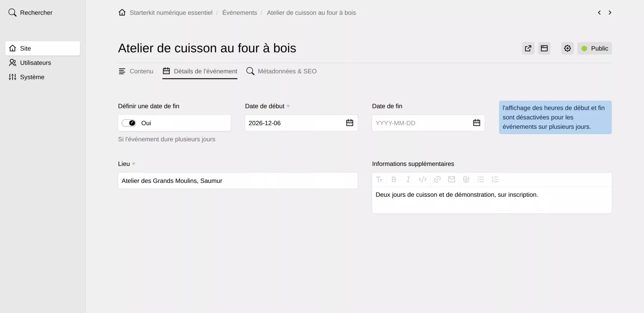Open page settings gear

point(567,48)
